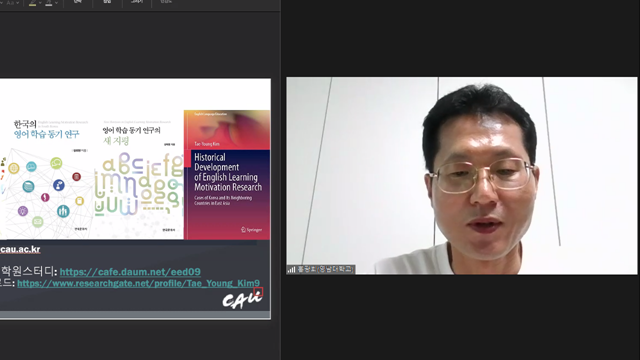Image resolution: width=640 pixels, height=360 pixels.
Task: Open the cafe.daum.net/eed09 link
Action: click(130, 272)
